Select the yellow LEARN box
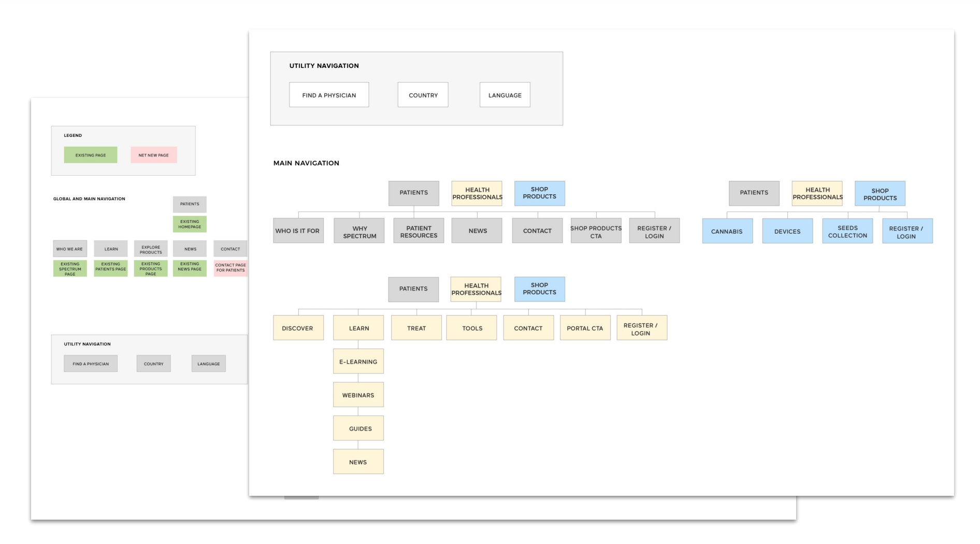The image size is (980, 544). (x=358, y=328)
